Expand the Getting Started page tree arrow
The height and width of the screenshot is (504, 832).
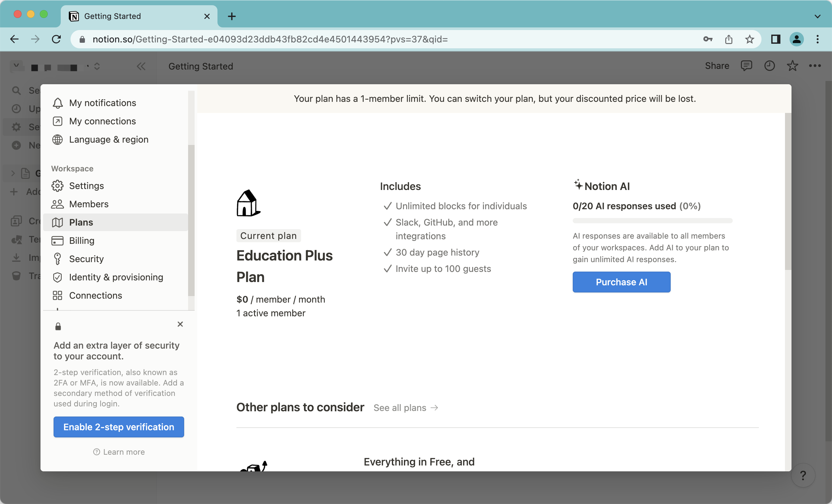(x=13, y=174)
